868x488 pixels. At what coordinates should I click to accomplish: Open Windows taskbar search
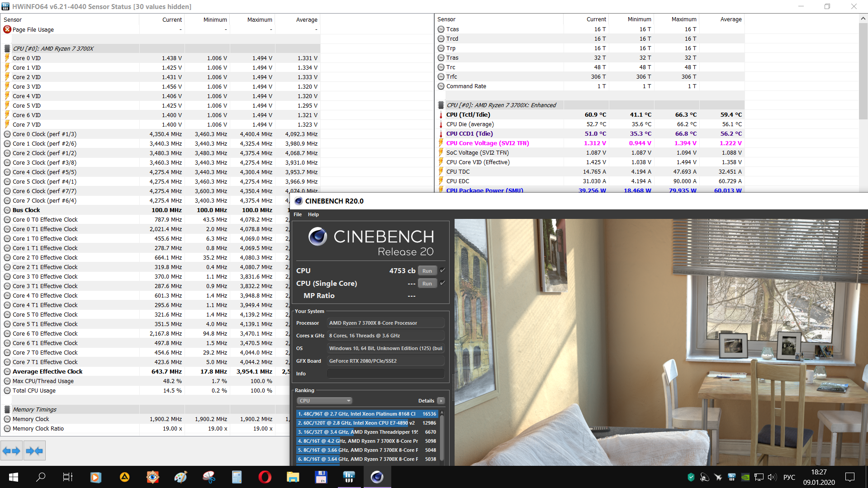tap(41, 477)
